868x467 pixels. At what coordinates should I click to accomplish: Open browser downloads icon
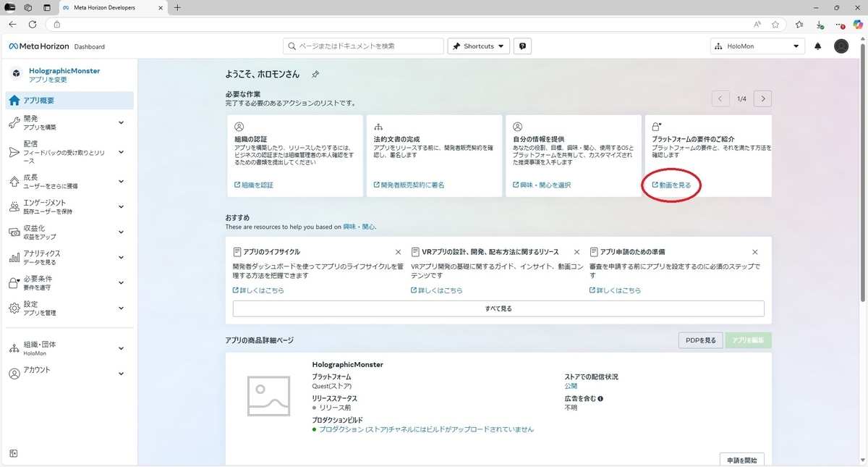click(820, 24)
